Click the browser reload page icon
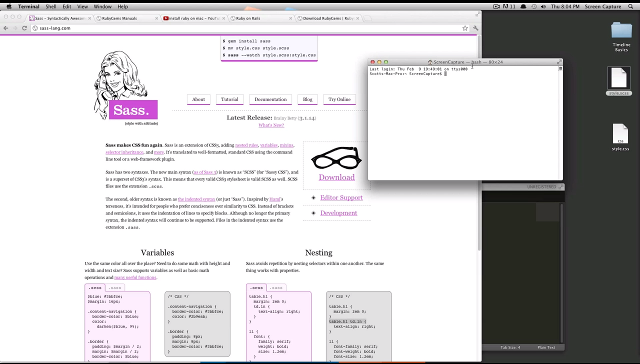Viewport: 640px width, 364px height. pyautogui.click(x=24, y=28)
